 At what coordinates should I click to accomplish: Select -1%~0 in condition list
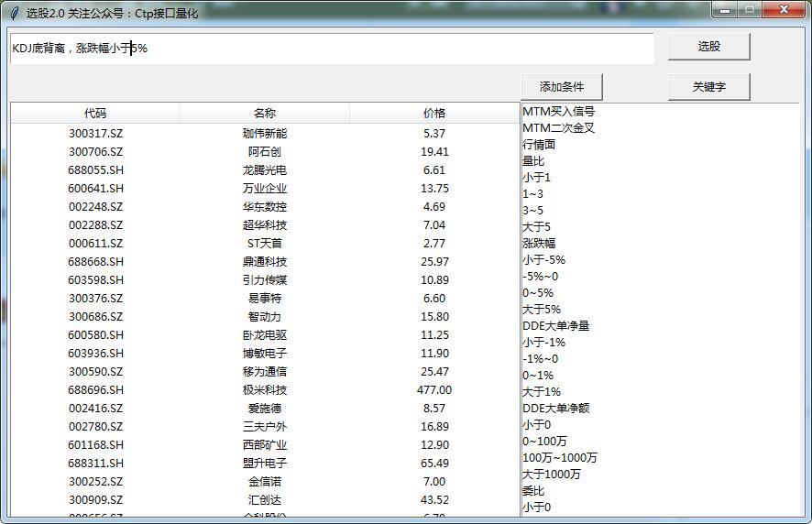coord(540,359)
